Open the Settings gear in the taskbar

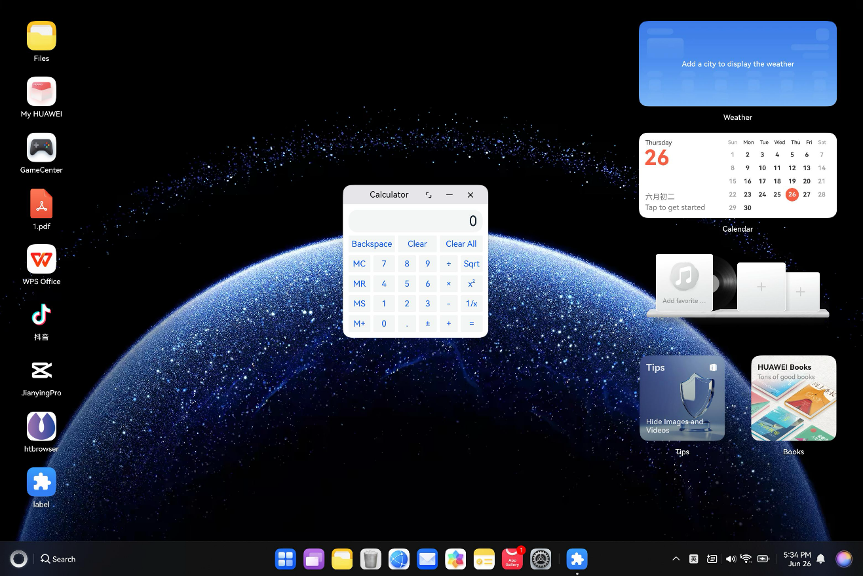pyautogui.click(x=541, y=559)
